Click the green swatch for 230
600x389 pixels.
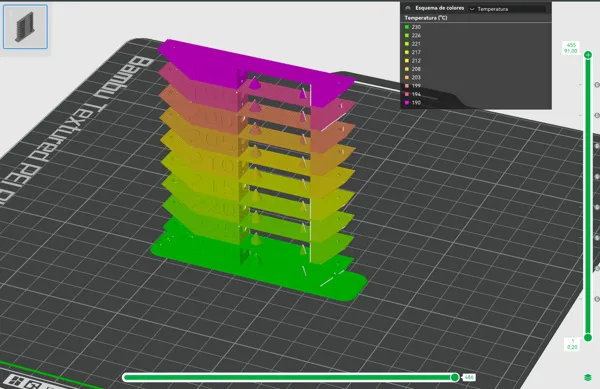click(407, 27)
